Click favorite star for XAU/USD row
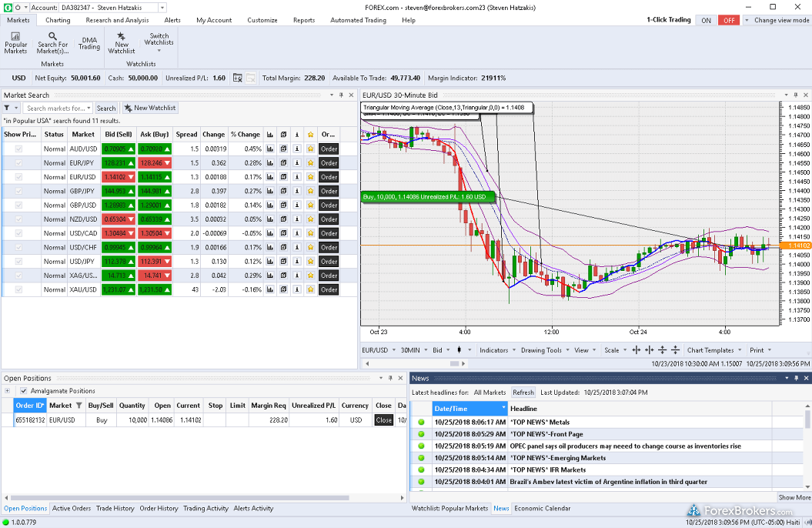Viewport: 812px width, 528px height. 310,289
